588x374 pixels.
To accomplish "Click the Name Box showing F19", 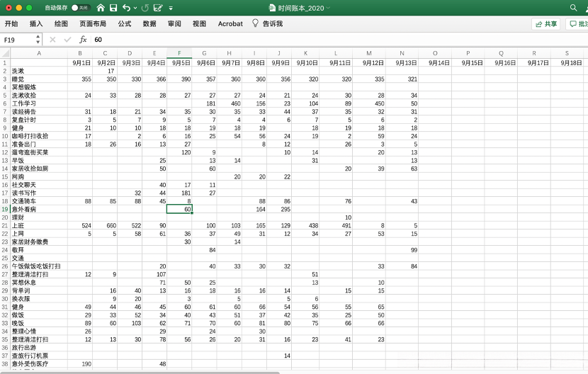I will [x=18, y=40].
